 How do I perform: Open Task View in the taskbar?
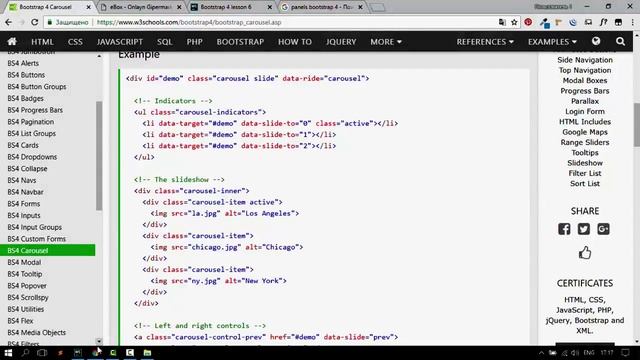(x=42, y=353)
